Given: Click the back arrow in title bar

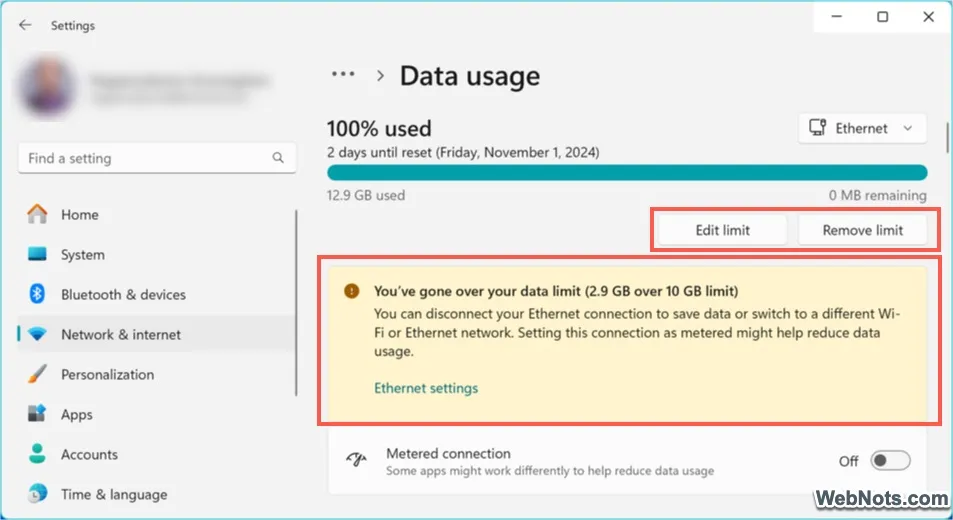Looking at the screenshot, I should click(x=25, y=25).
